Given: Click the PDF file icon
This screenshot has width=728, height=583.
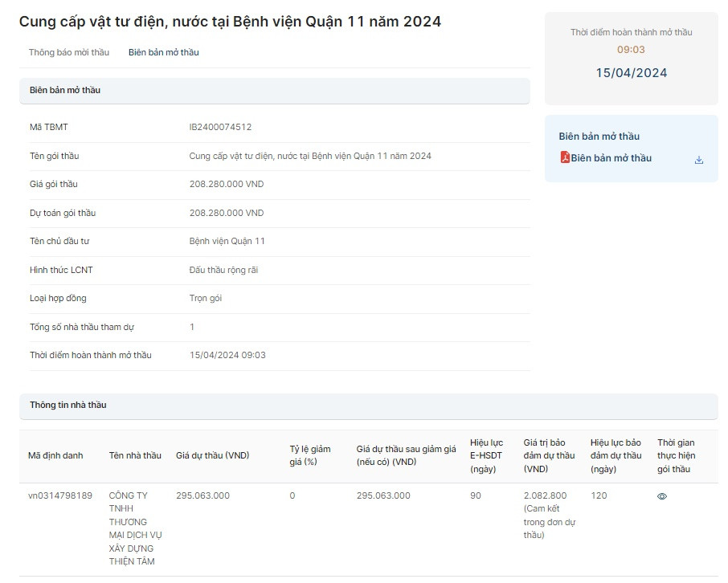Looking at the screenshot, I should click(x=565, y=158).
